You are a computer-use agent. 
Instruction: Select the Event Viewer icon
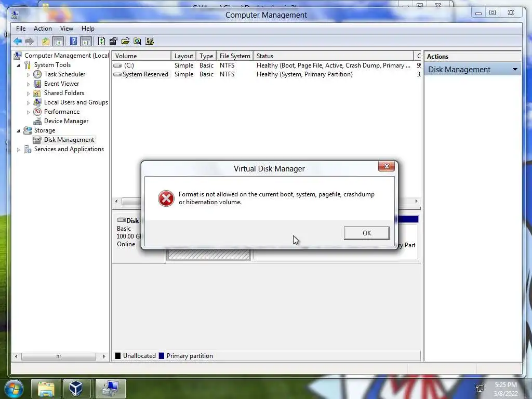pos(37,84)
